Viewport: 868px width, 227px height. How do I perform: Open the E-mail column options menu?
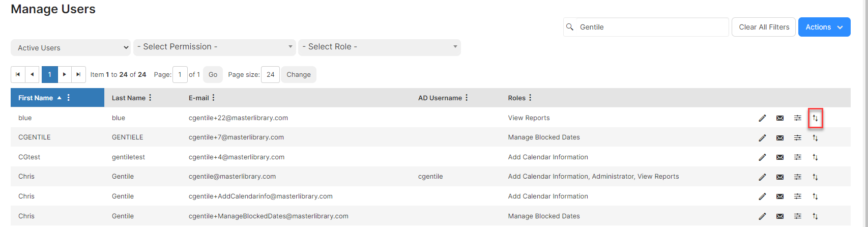(213, 98)
